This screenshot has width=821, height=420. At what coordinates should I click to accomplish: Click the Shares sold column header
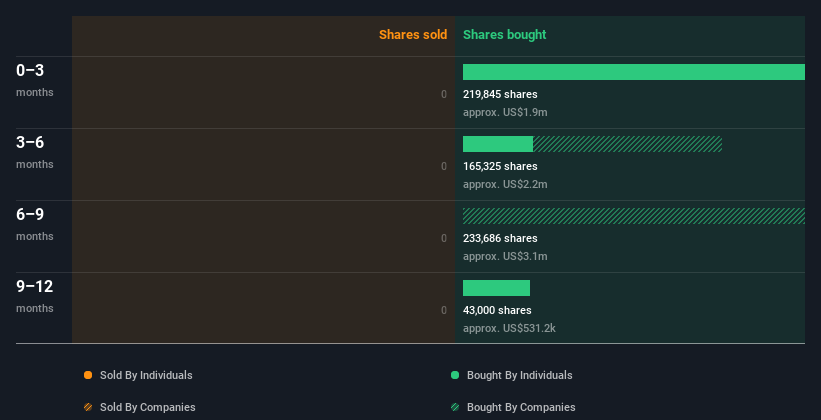click(x=413, y=35)
